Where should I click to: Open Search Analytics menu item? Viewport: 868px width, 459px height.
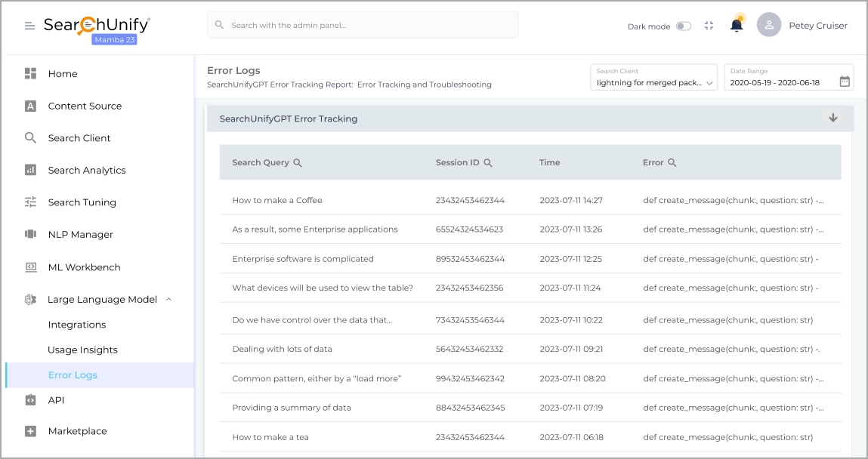[87, 170]
